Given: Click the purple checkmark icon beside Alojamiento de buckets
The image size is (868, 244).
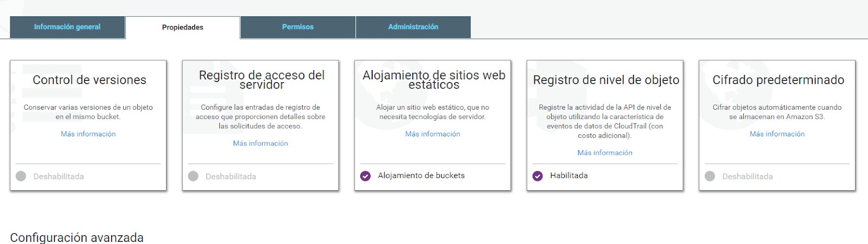Looking at the screenshot, I should [x=366, y=176].
